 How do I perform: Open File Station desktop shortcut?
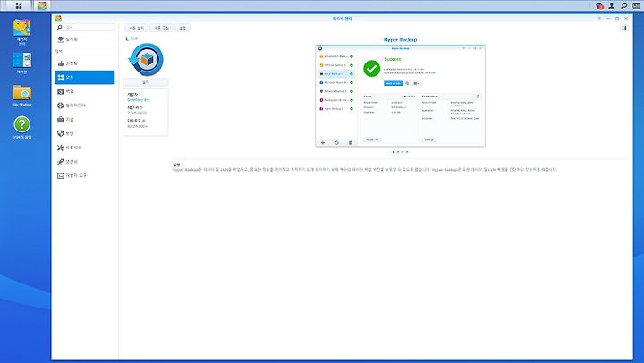[x=21, y=96]
